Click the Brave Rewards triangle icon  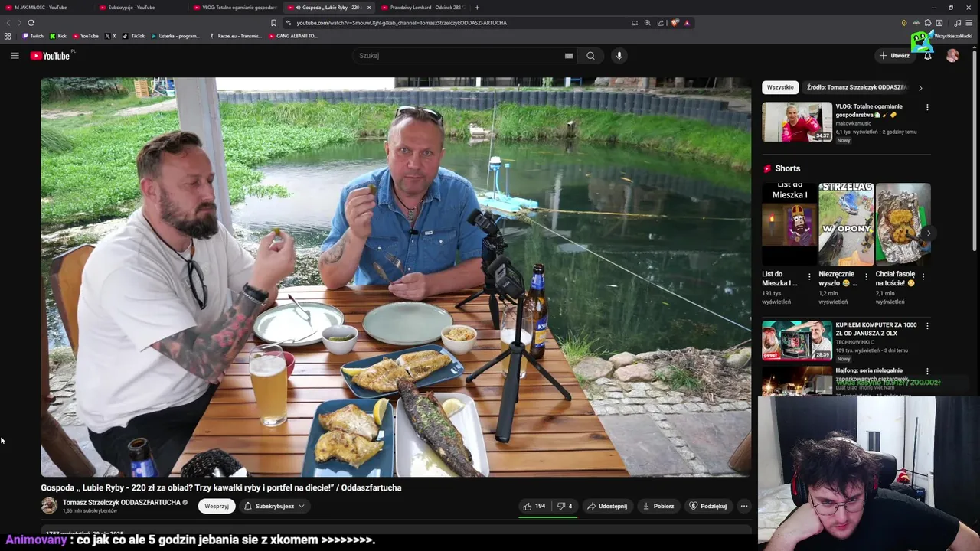coord(687,23)
